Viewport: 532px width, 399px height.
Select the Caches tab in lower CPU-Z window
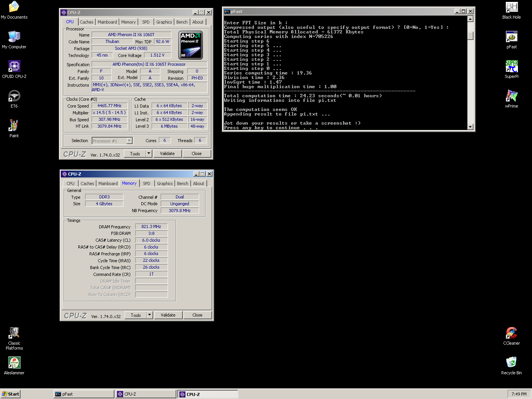coord(87,184)
